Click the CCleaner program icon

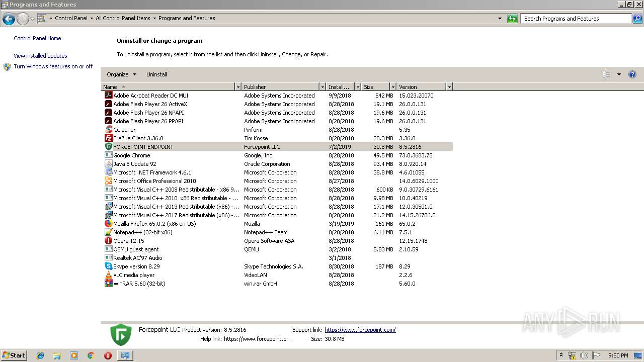(x=108, y=129)
